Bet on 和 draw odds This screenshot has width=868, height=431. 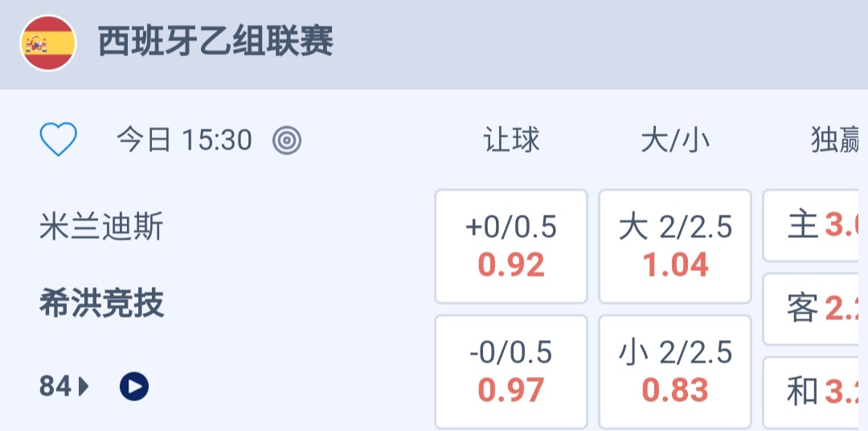pos(817,392)
